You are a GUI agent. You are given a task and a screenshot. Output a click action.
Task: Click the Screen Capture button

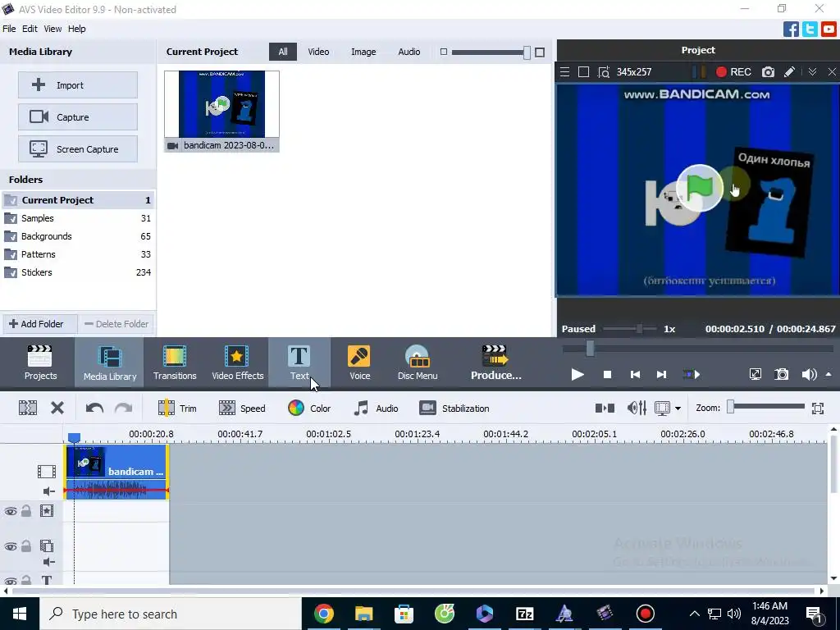pyautogui.click(x=78, y=149)
